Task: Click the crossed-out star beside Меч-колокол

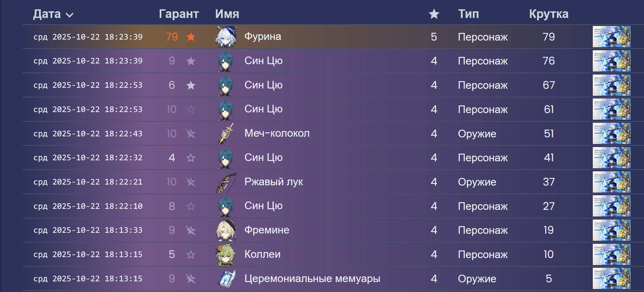Action: coord(191,134)
